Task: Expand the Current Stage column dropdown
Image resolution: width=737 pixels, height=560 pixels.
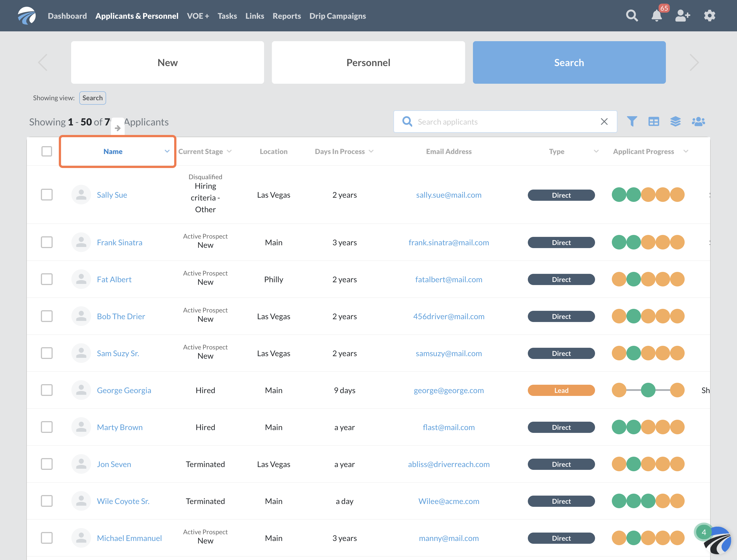Action: click(x=229, y=151)
